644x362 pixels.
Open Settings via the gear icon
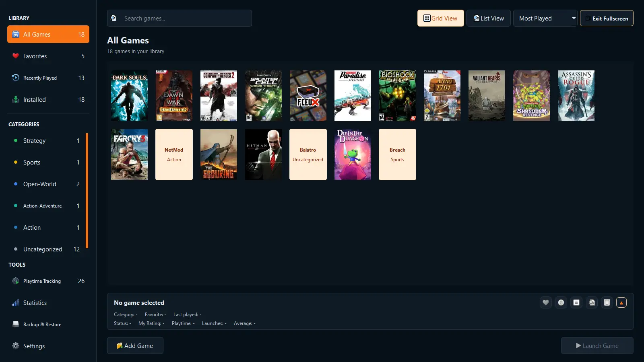(x=16, y=346)
